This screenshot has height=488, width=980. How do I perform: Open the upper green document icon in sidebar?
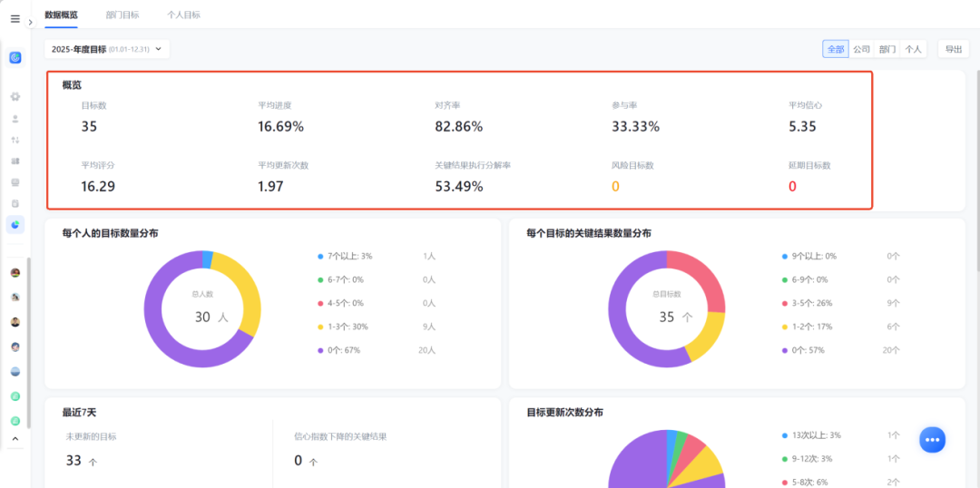pos(15,396)
